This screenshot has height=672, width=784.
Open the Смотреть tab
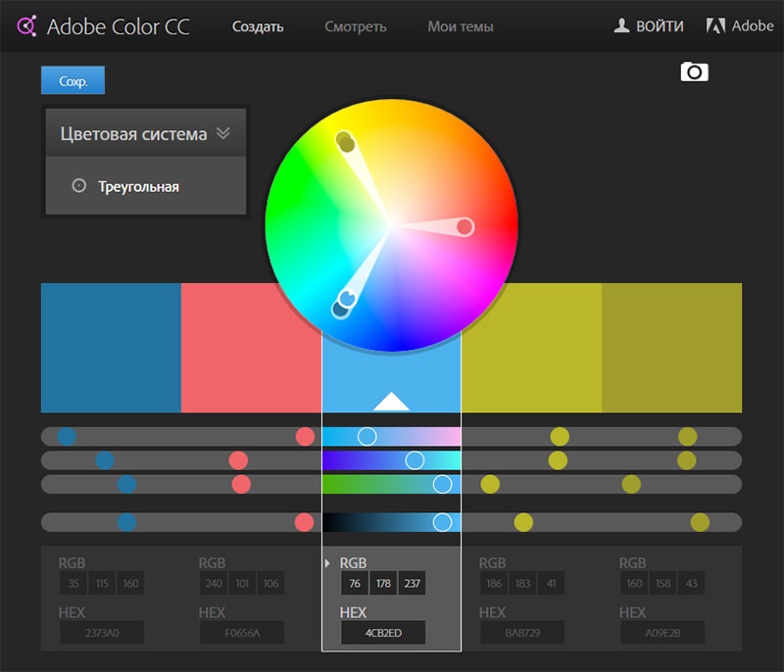click(x=356, y=26)
